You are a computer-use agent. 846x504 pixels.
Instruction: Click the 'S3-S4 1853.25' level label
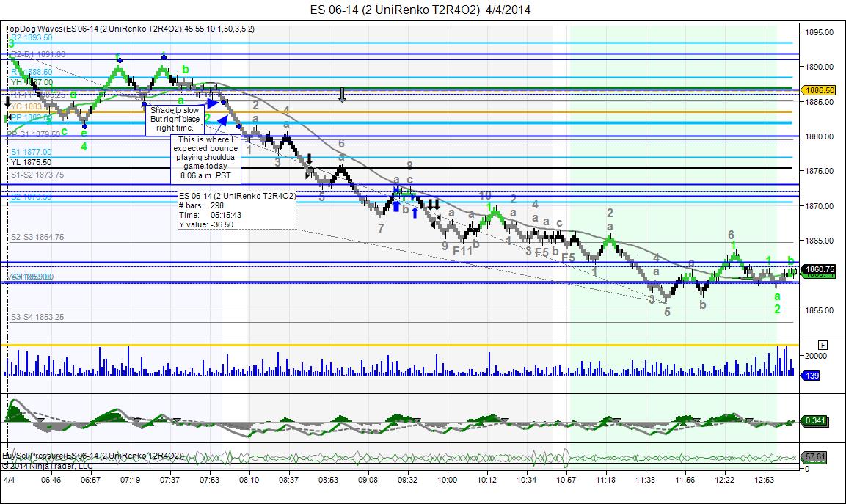(37, 317)
